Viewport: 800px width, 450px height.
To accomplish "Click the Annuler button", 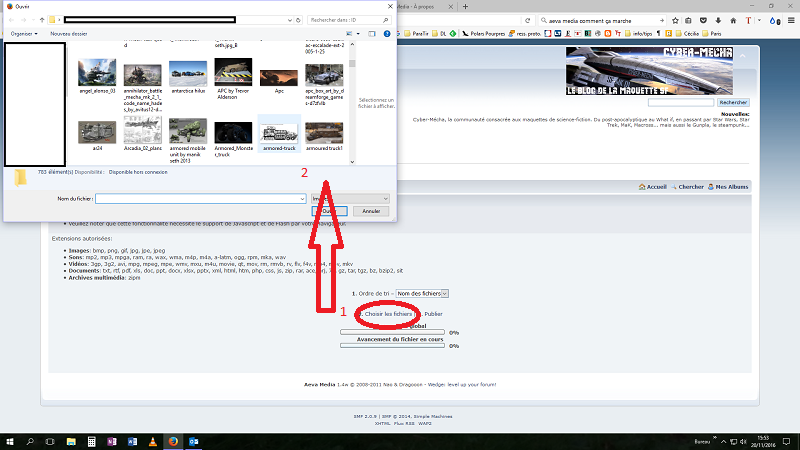I will click(x=371, y=211).
